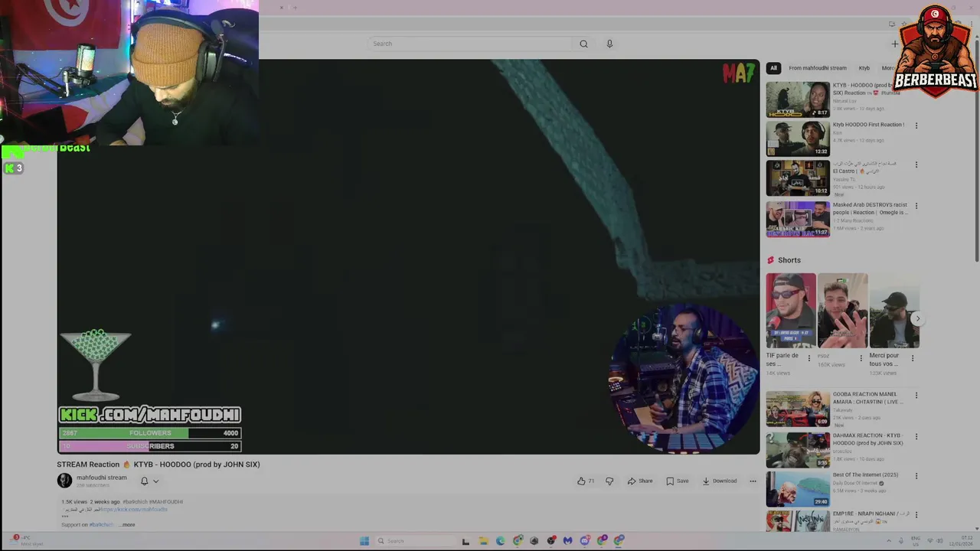Open options for EMP1RE NRAPI NGHANI video

[x=916, y=515]
